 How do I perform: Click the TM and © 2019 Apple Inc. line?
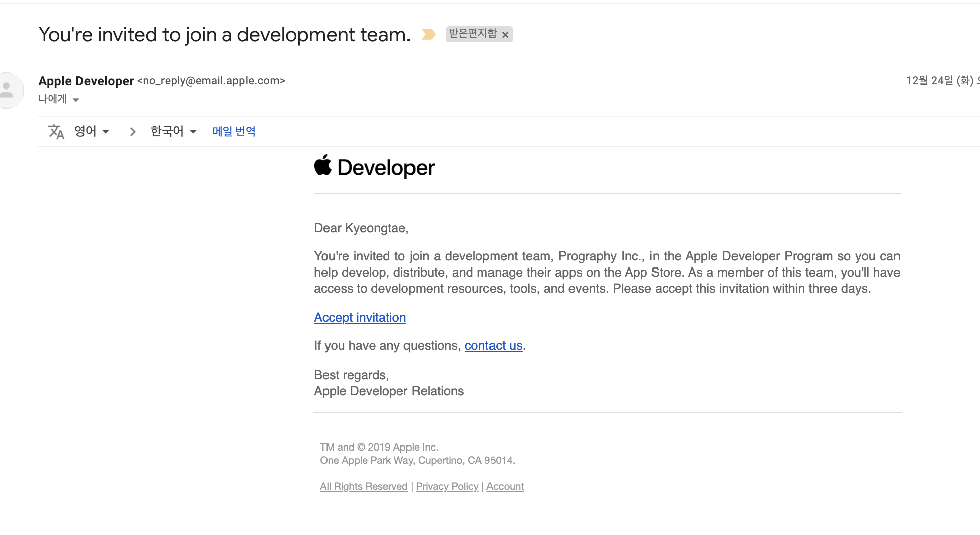point(379,447)
